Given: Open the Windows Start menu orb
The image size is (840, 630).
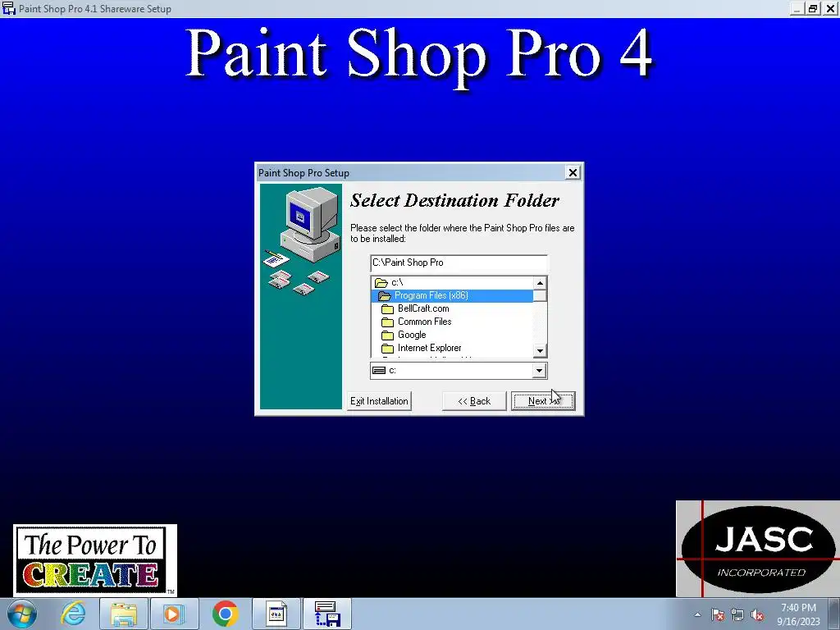Looking at the screenshot, I should [x=21, y=614].
